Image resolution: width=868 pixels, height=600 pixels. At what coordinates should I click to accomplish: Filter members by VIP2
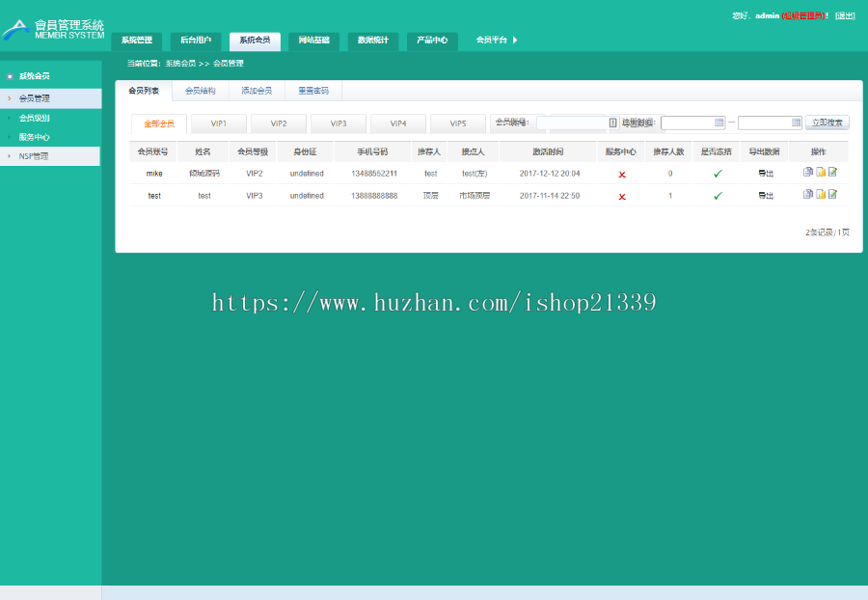tap(279, 123)
